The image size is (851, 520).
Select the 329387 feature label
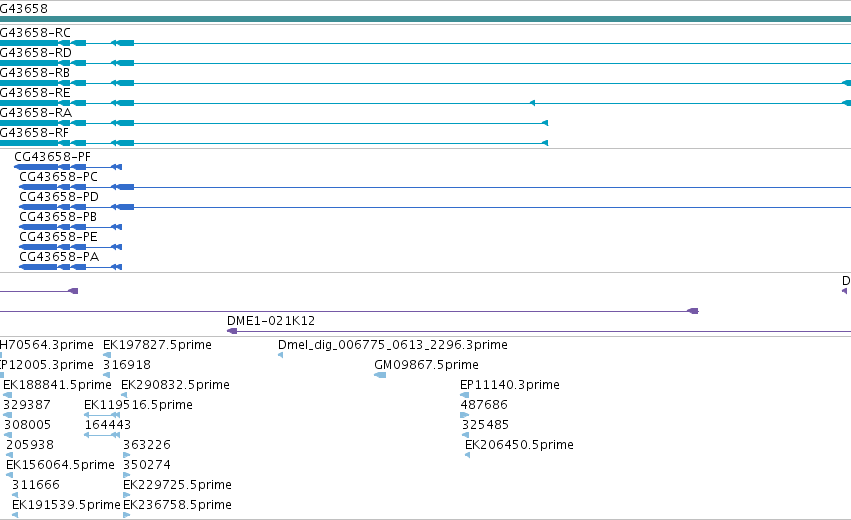coord(27,405)
